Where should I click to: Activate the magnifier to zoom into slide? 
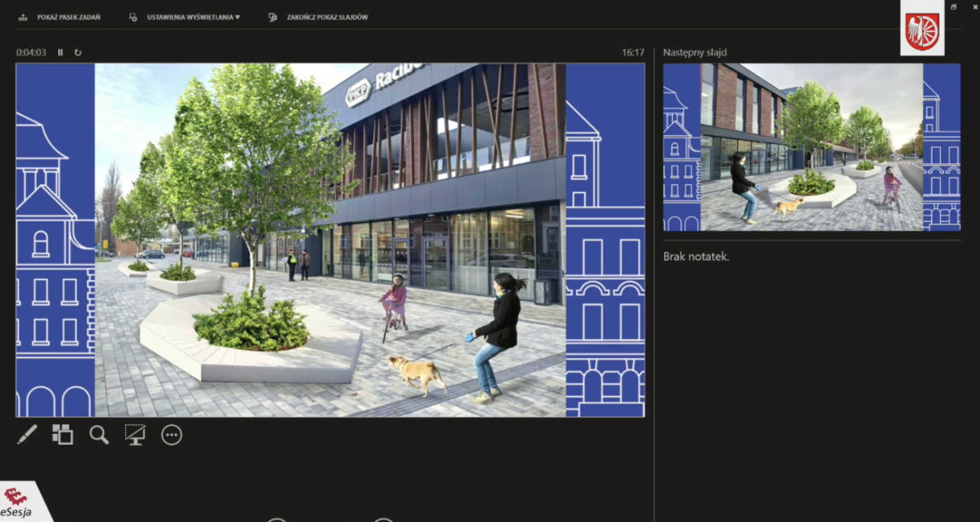[99, 435]
